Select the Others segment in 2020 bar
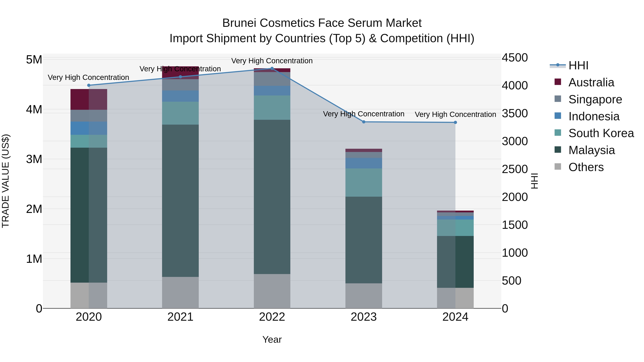Viewport: 644px width, 362px height. [x=89, y=295]
